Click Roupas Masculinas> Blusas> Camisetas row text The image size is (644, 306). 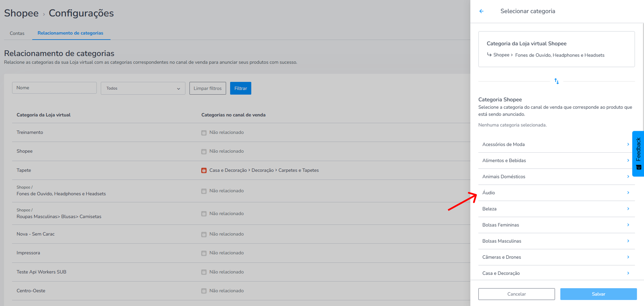point(59,216)
